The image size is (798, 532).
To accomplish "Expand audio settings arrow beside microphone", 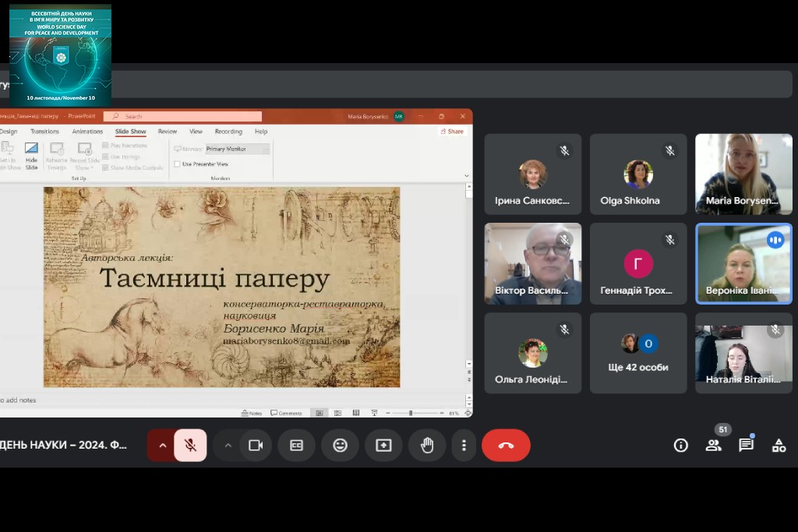I will pos(162,446).
